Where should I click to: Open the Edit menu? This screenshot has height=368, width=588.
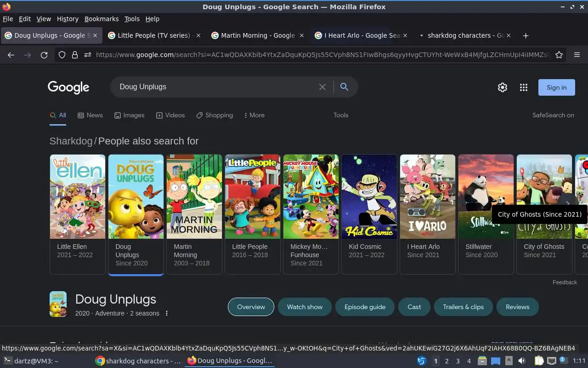tap(25, 19)
